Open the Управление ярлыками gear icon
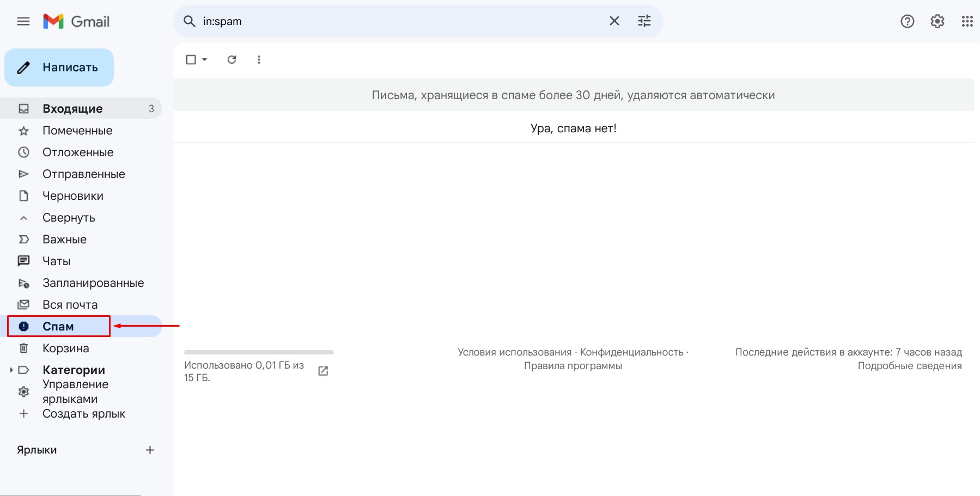The image size is (980, 496). (x=23, y=391)
